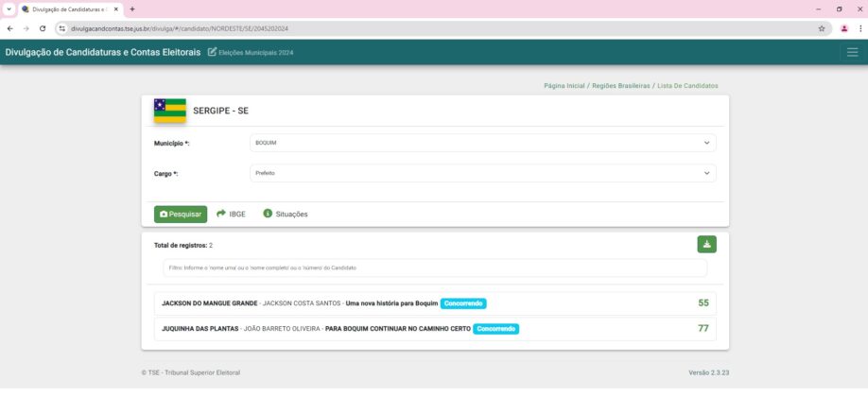
Task: Click candidate number 77
Action: (703, 328)
